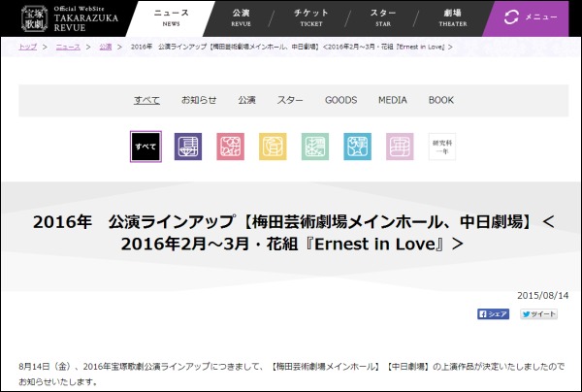Follow the ニュース breadcrumb link
Viewport: 582px width, 392px height.
68,47
